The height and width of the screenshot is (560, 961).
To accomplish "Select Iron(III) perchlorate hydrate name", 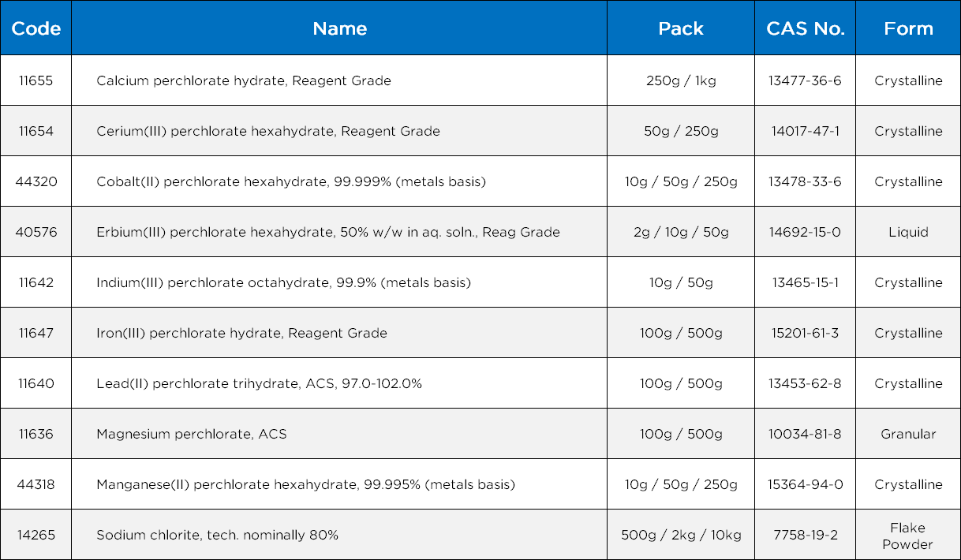I will 241,333.
